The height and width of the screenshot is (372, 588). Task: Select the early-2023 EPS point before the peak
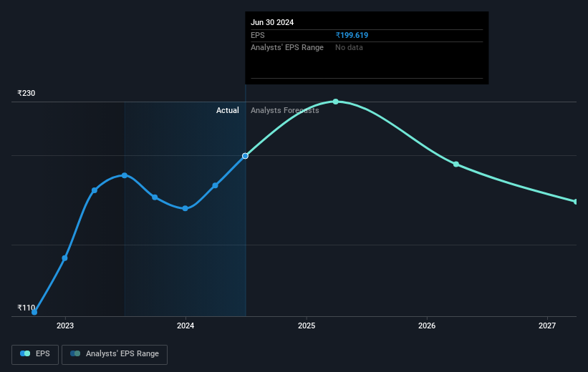(x=95, y=190)
